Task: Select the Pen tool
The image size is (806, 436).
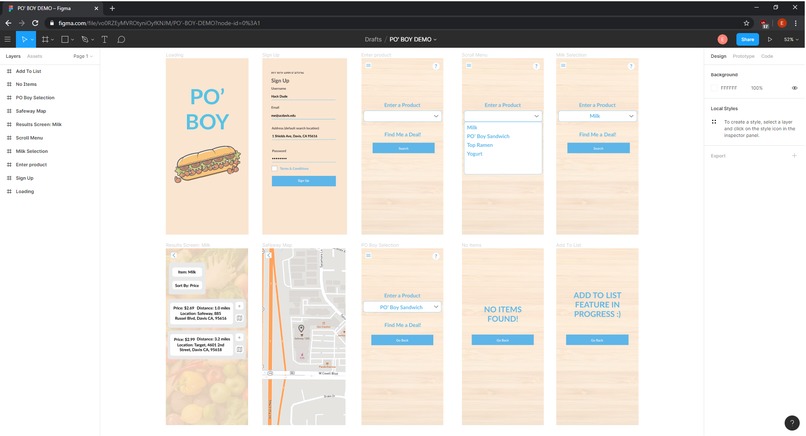Action: (x=85, y=39)
